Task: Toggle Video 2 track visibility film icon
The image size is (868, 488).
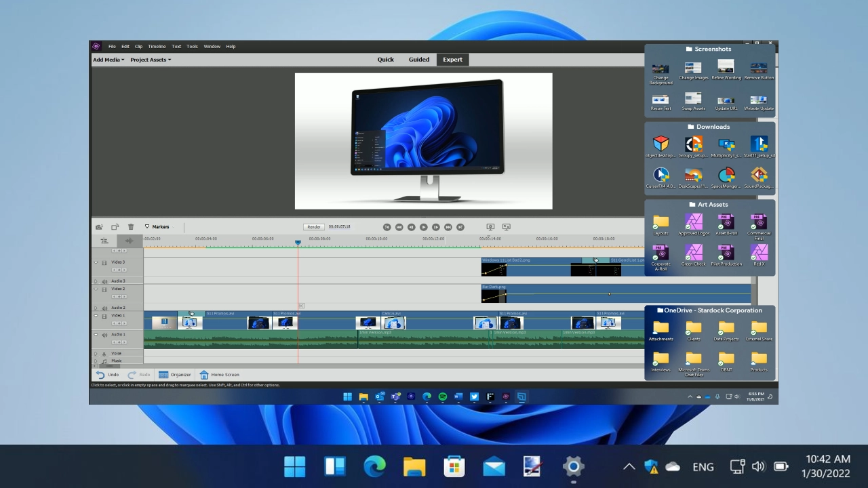Action: [104, 289]
